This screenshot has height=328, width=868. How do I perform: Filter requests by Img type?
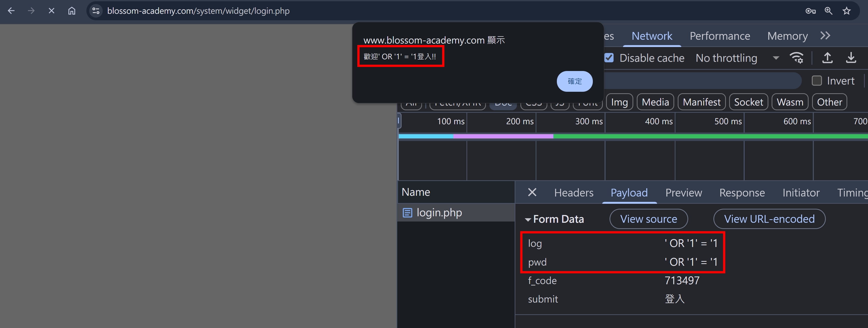619,102
